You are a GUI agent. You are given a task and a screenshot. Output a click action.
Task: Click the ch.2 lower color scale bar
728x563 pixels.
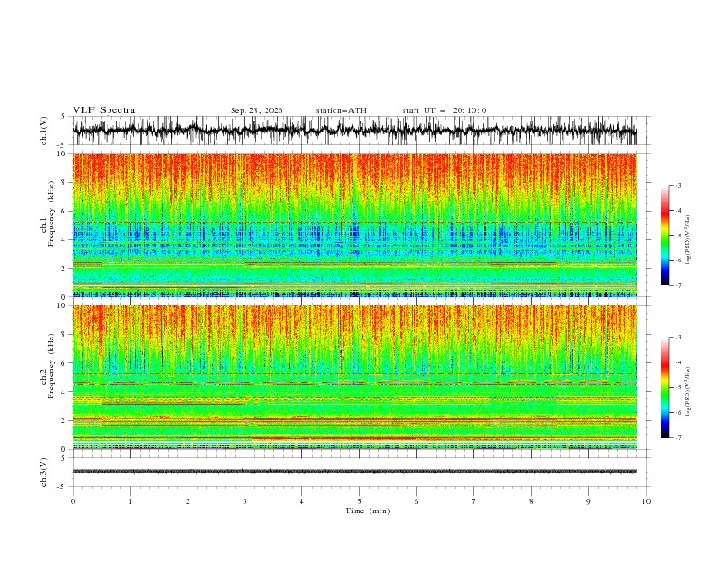(x=665, y=387)
